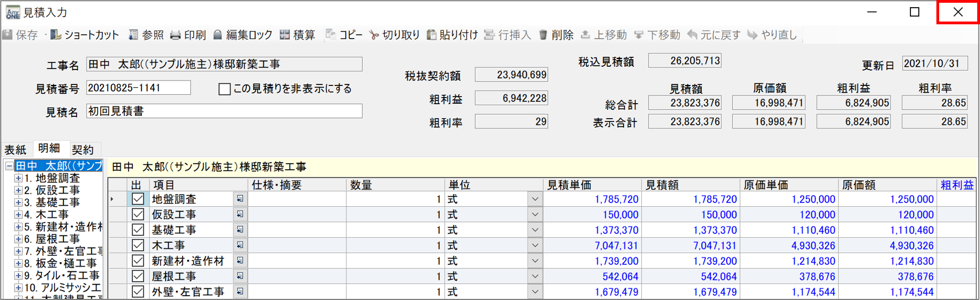Open 参照 from the toolbar
This screenshot has height=300, width=980.
[x=134, y=35]
